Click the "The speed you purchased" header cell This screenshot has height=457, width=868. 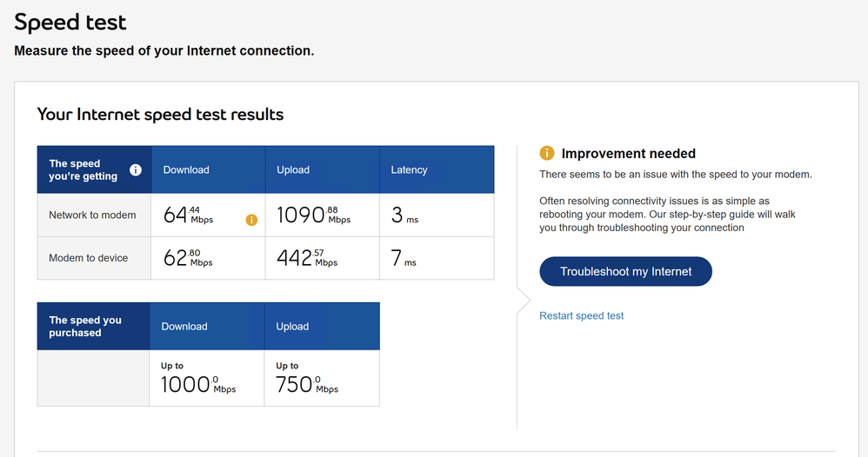pos(85,326)
